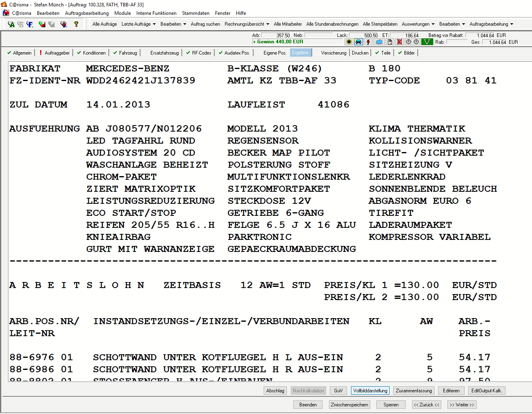The height and width of the screenshot is (414, 532).
Task: Proceed with >> Weiter >> button
Action: point(462,405)
